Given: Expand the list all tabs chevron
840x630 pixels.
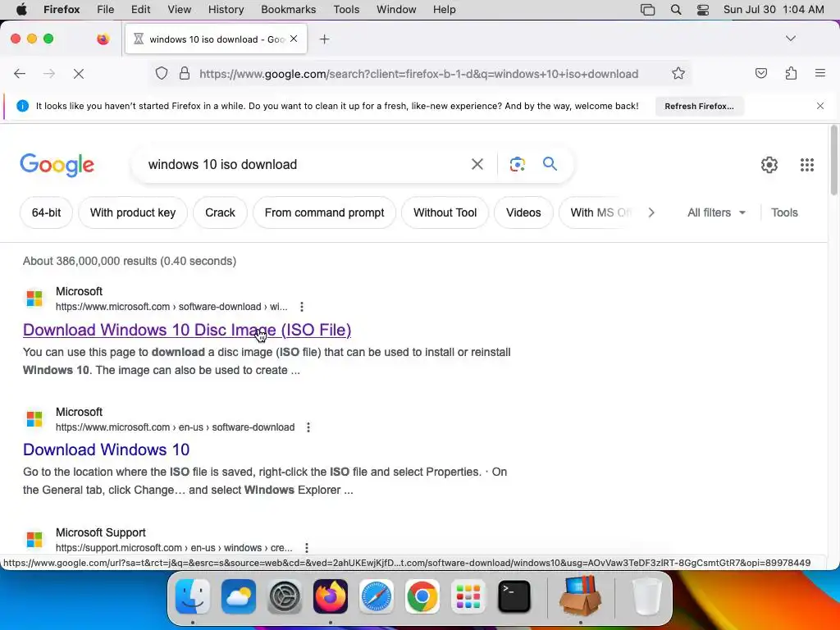Looking at the screenshot, I should coord(790,39).
